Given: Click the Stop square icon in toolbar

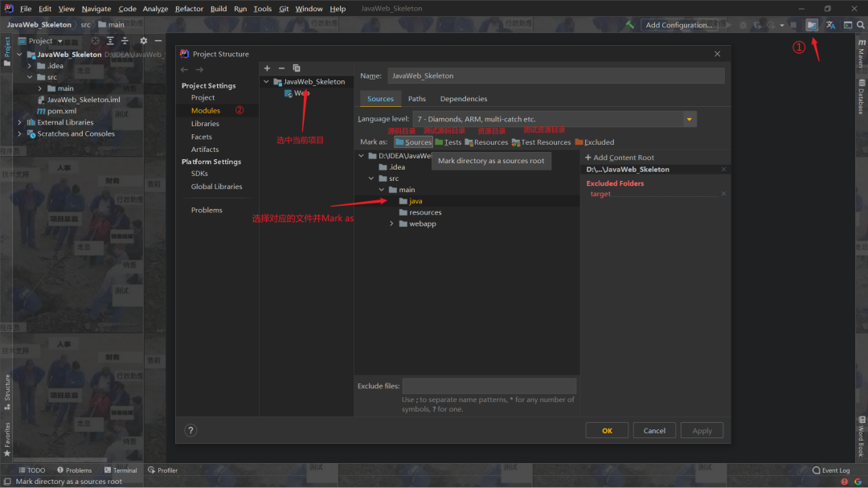Looking at the screenshot, I should 793,25.
